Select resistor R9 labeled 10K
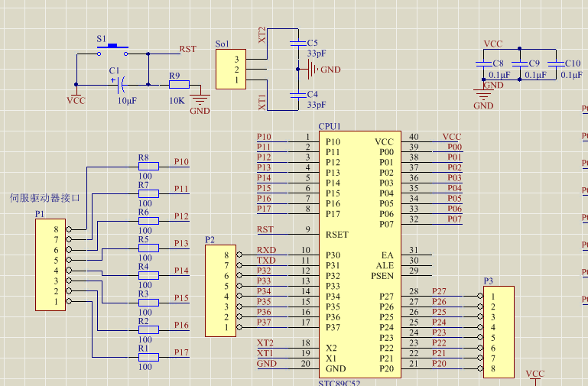The width and height of the screenshot is (588, 386). (x=184, y=84)
